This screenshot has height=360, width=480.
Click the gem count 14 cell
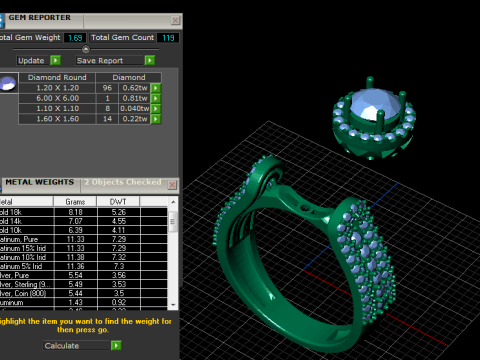tap(107, 119)
